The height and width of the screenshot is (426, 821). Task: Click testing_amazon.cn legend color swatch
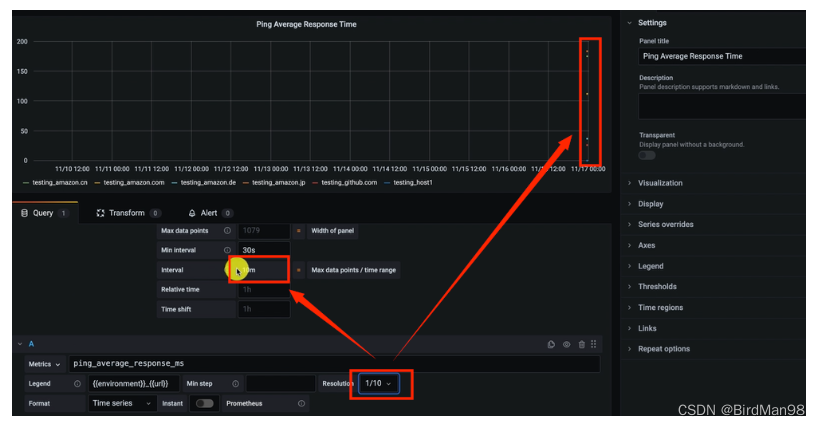click(26, 183)
